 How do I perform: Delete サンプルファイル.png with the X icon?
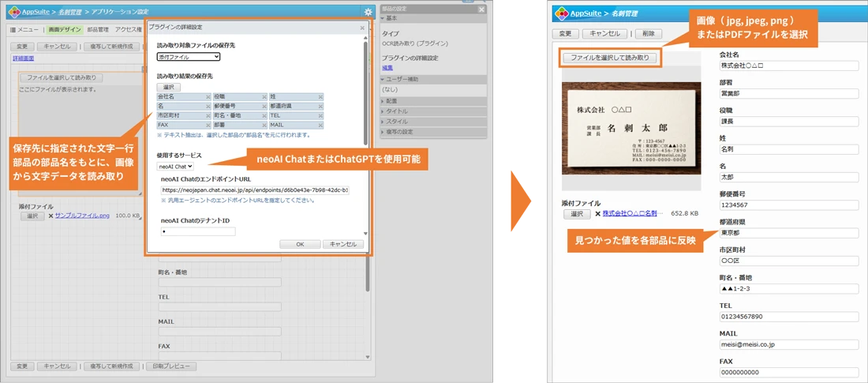coord(51,216)
